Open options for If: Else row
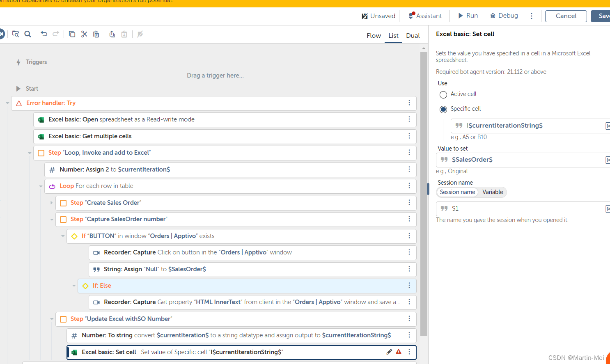Image resolution: width=610 pixels, height=364 pixels. pos(409,285)
